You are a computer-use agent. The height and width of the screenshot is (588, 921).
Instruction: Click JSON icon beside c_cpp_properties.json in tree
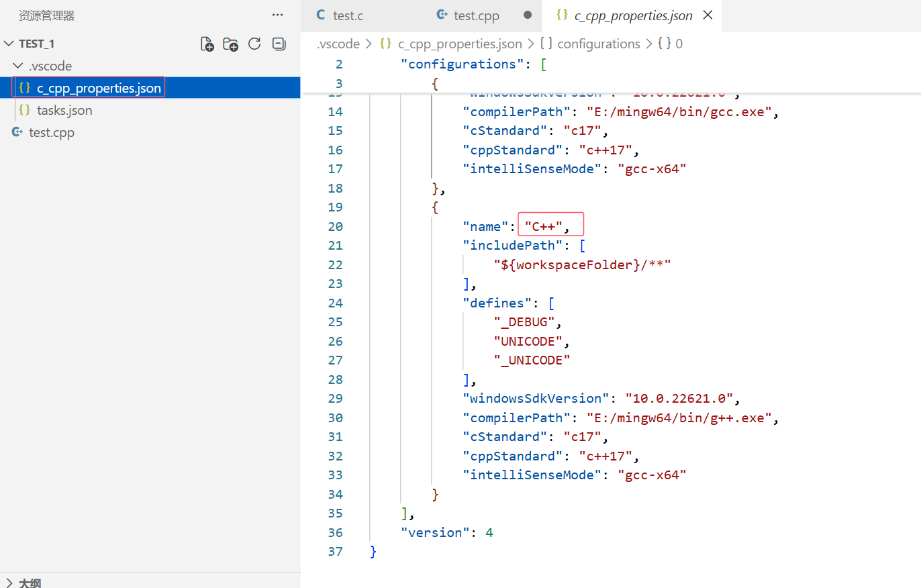[25, 88]
